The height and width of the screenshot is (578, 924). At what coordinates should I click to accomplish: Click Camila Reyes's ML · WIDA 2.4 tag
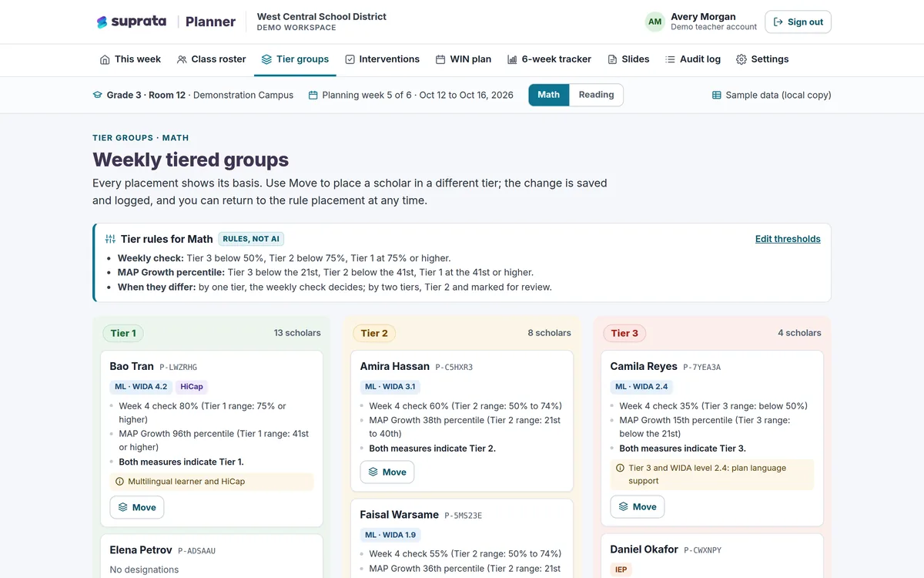click(x=641, y=387)
